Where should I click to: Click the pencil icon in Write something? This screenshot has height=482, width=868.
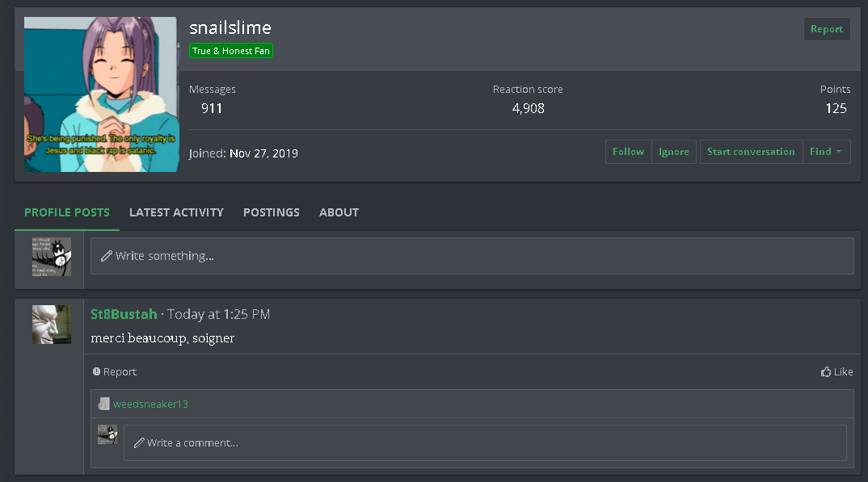tap(107, 256)
